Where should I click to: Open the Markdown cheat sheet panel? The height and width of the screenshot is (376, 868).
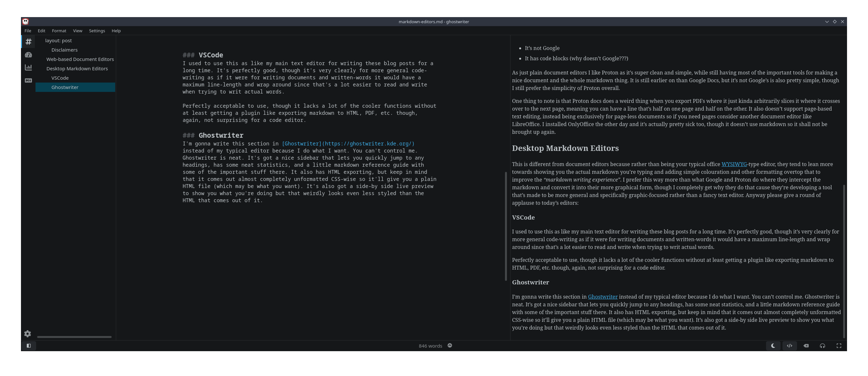tap(28, 80)
